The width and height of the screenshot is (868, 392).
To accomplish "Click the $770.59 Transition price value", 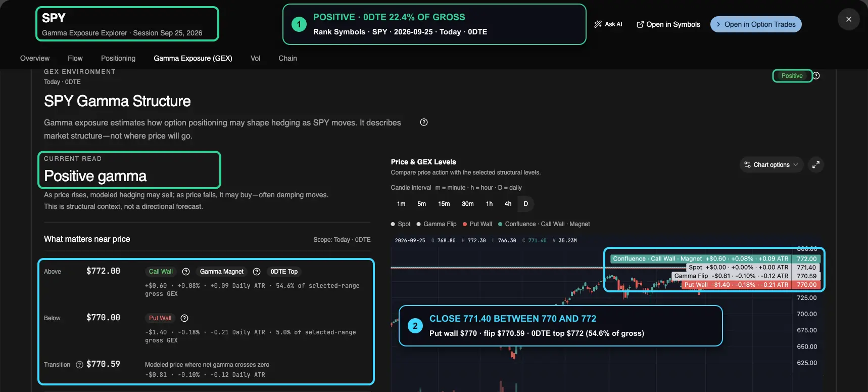I will tap(103, 364).
